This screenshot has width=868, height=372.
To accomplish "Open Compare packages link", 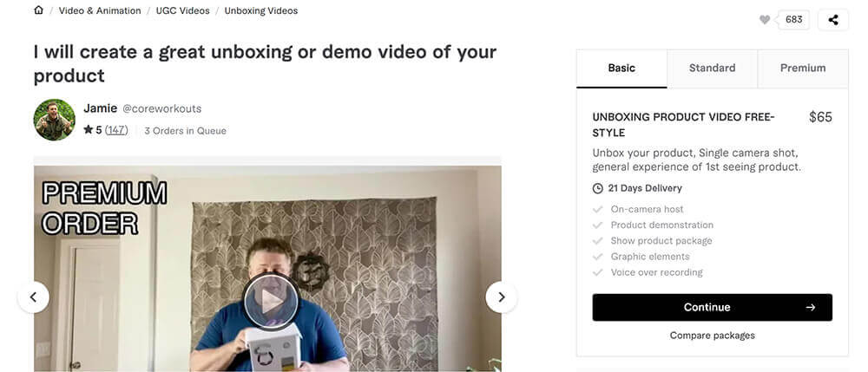I will click(x=712, y=336).
